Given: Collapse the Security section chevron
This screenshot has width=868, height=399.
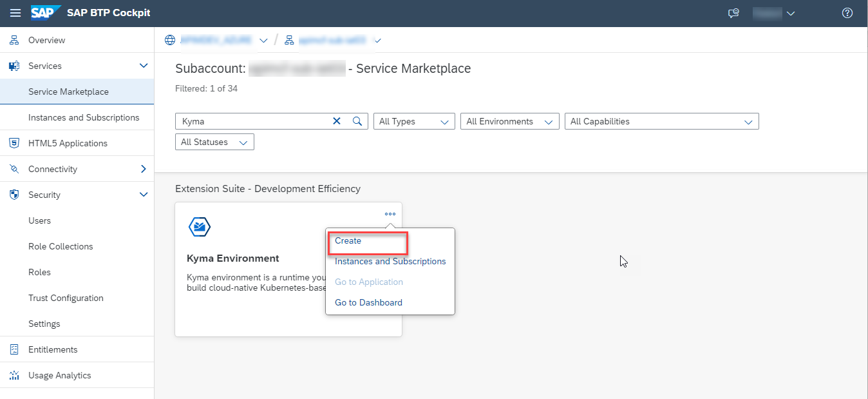Looking at the screenshot, I should point(144,195).
